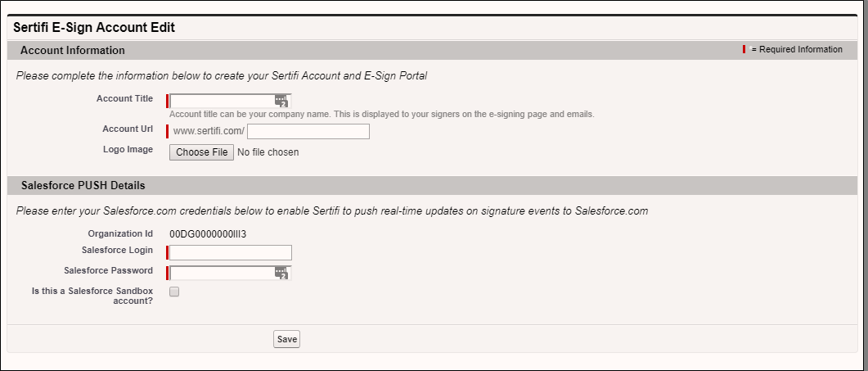Click the password manager icon in Account Title field
868x371 pixels.
pos(281,101)
